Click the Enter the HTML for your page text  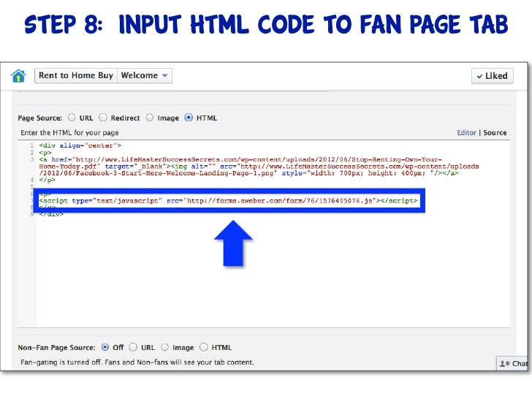tap(69, 133)
